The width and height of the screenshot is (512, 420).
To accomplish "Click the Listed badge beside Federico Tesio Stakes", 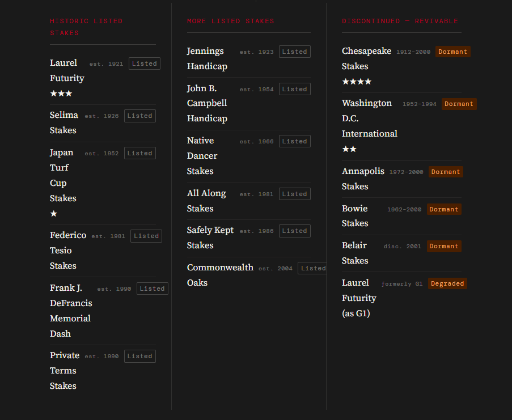I will [146, 236].
